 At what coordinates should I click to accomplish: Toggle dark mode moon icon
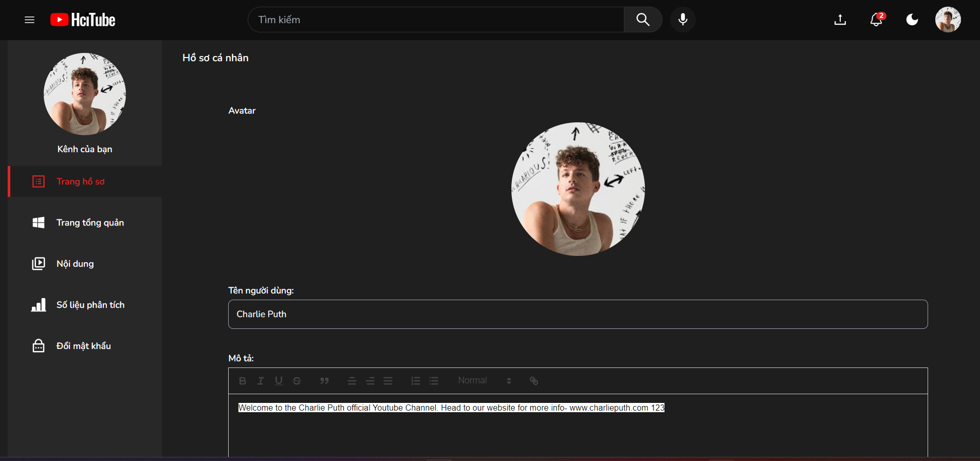pyautogui.click(x=912, y=20)
